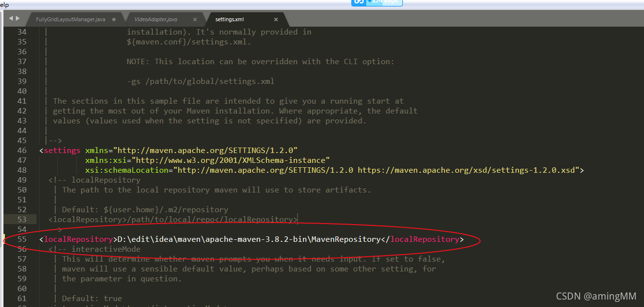Click the unsaved dot on FullyGridLayoutManager.java tab
This screenshot has width=644, height=307.
click(114, 20)
